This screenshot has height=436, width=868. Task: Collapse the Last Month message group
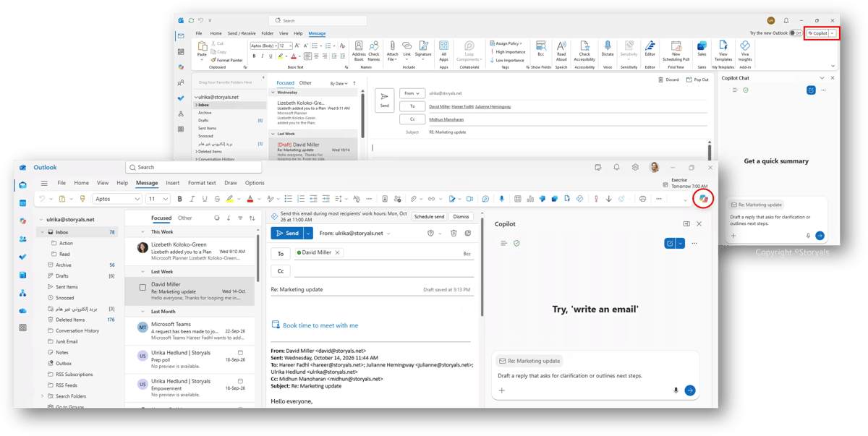coord(142,312)
